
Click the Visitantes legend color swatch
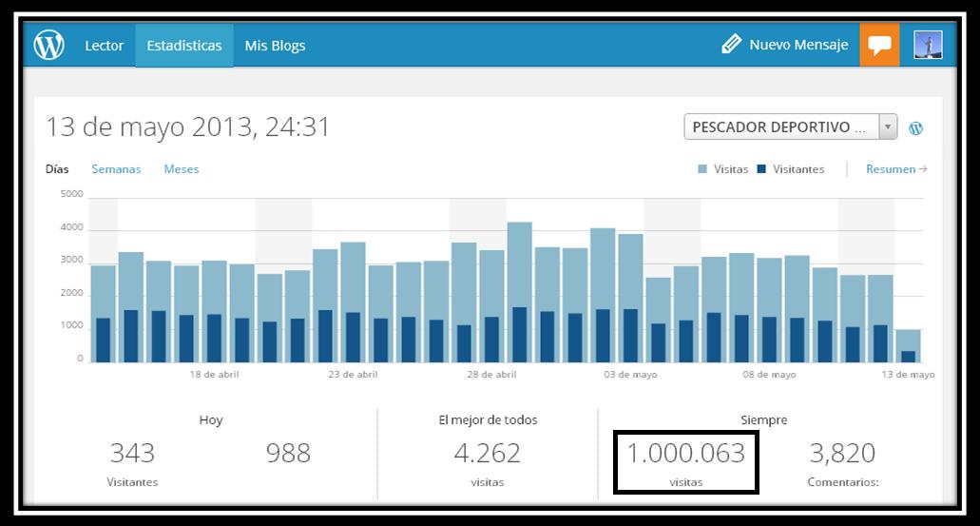pyautogui.click(x=761, y=169)
